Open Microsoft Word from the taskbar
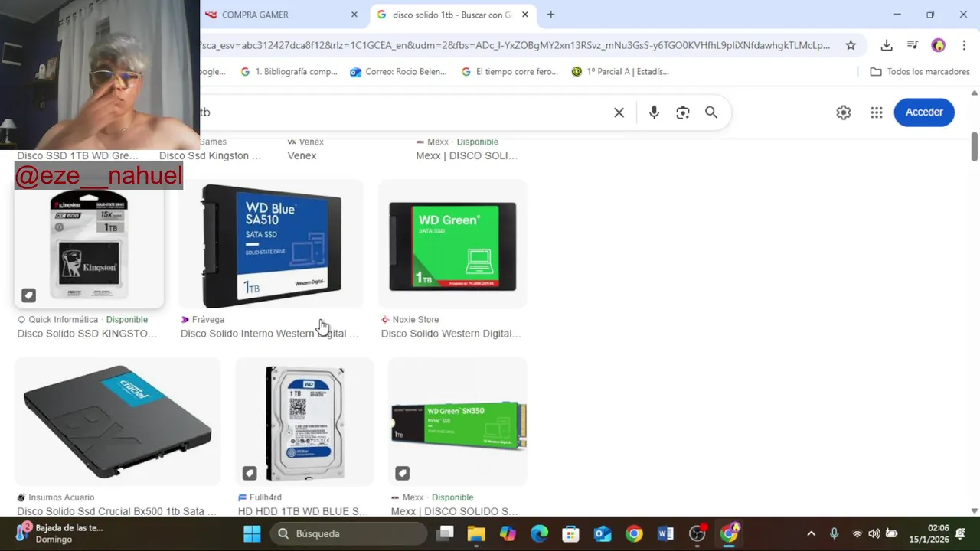 click(665, 533)
